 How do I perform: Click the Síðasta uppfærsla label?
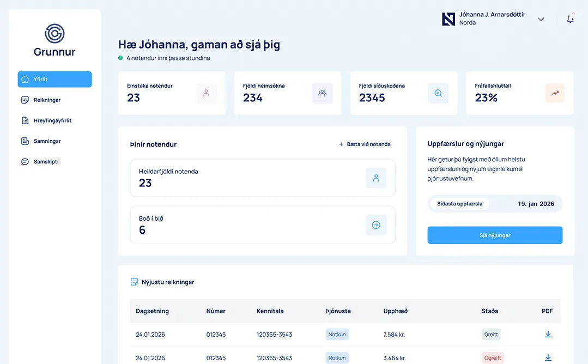click(460, 204)
